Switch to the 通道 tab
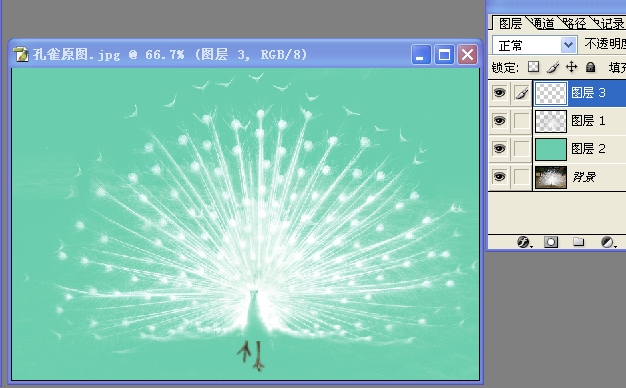This screenshot has height=388, width=626. (543, 23)
